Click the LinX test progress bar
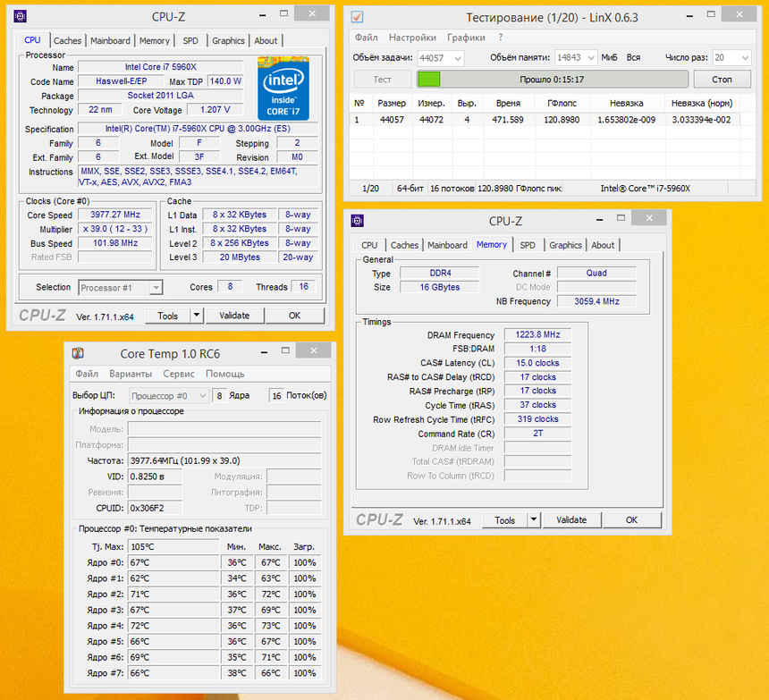The height and width of the screenshot is (700, 769). tap(552, 79)
